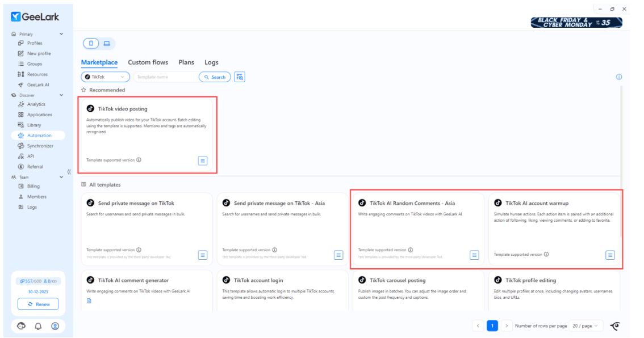This screenshot has height=338, width=644.
Task: Switch to the Custom flows tab
Action: click(148, 62)
